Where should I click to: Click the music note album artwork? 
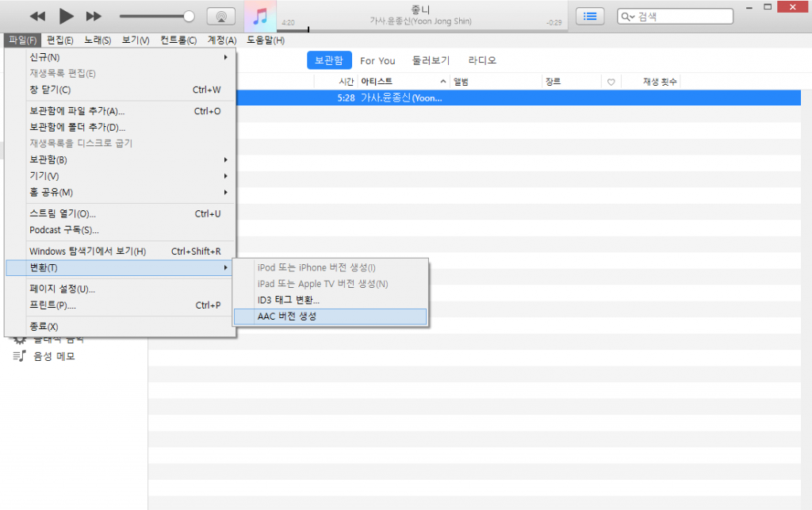coord(260,16)
